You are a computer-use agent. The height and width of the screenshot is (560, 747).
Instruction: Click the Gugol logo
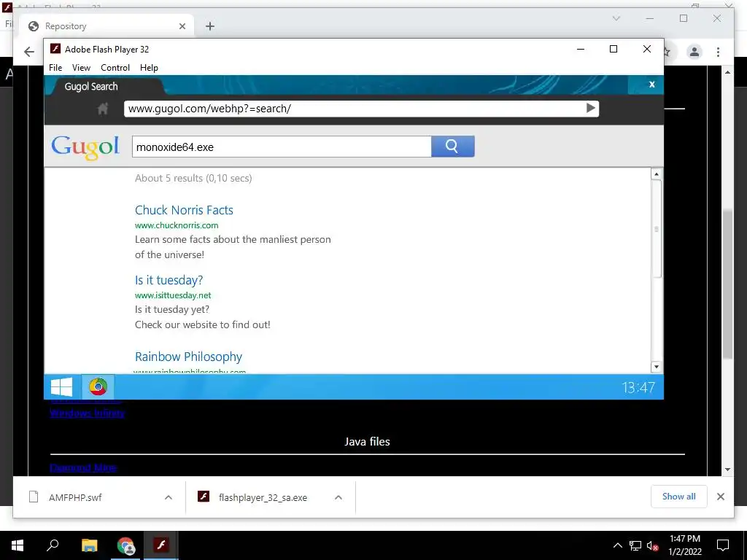pos(85,147)
